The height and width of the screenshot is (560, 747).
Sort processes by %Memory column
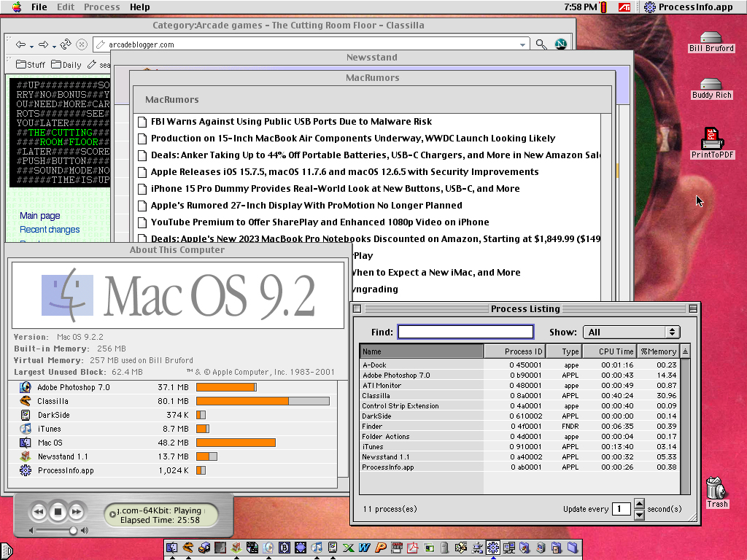(659, 351)
